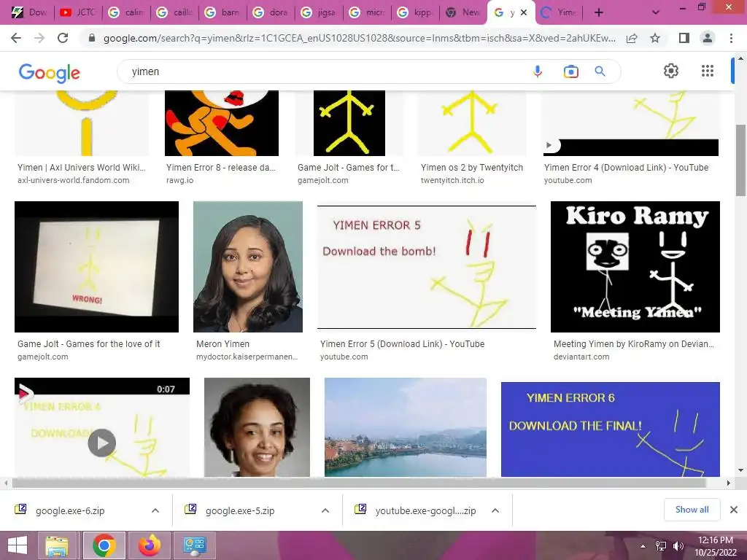The image size is (747, 560).
Task: Click Chrome icon in taskbar
Action: 104,545
